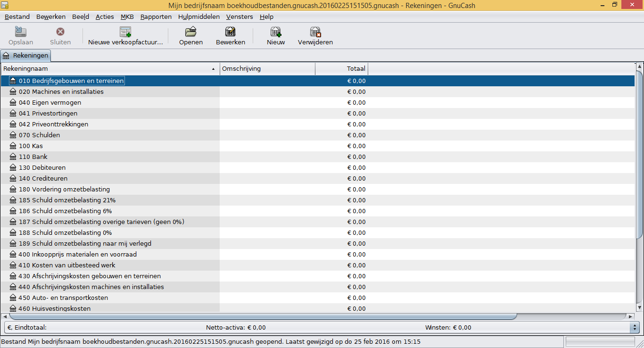Click the account icon for 400 Inkoopprijs materialen
Viewport: 644px width, 348px height.
tap(13, 255)
